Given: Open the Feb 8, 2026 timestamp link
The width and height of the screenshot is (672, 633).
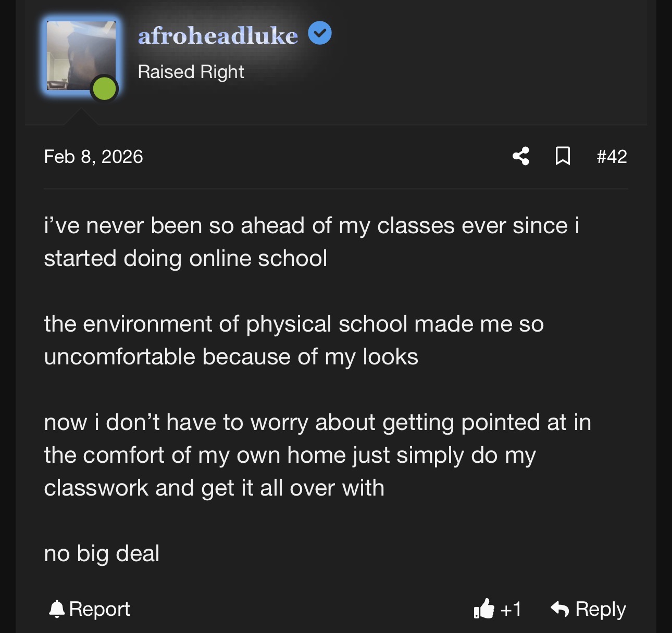Looking at the screenshot, I should point(93,157).
